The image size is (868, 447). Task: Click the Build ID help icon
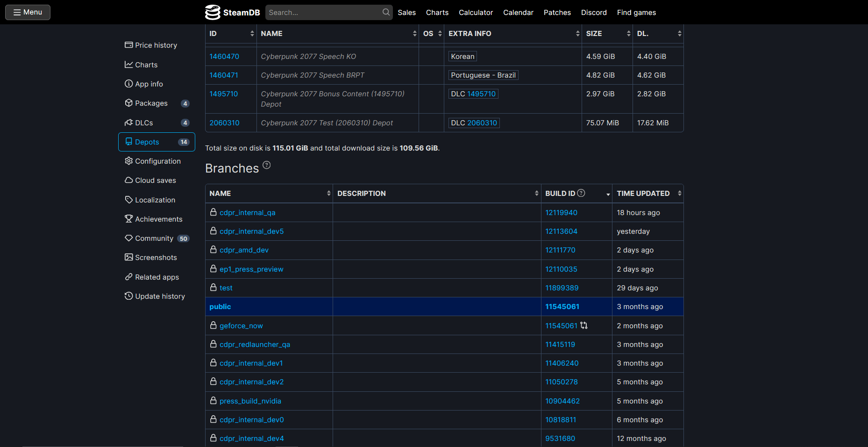point(581,193)
